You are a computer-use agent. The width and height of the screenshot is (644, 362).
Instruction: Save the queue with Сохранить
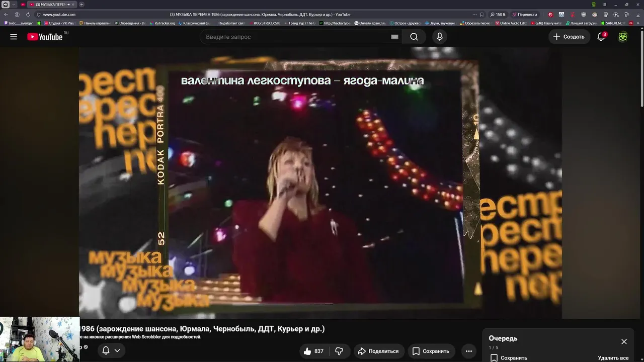tap(509, 358)
